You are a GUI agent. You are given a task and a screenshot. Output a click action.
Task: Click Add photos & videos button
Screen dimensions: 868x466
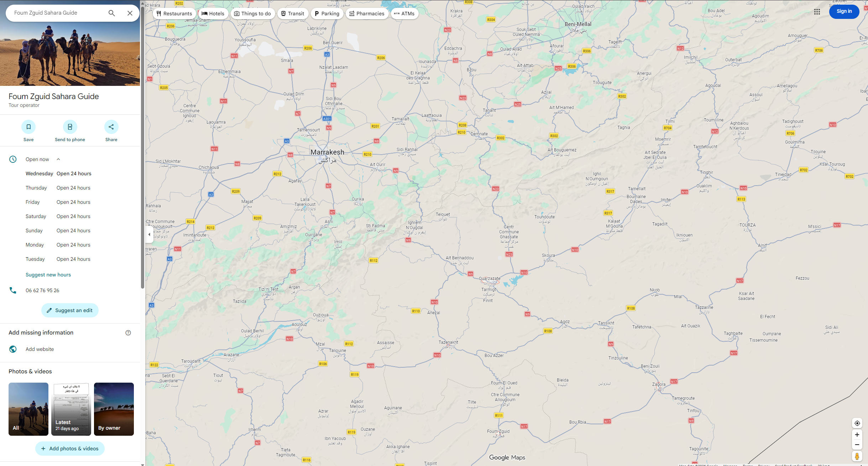[70, 449]
